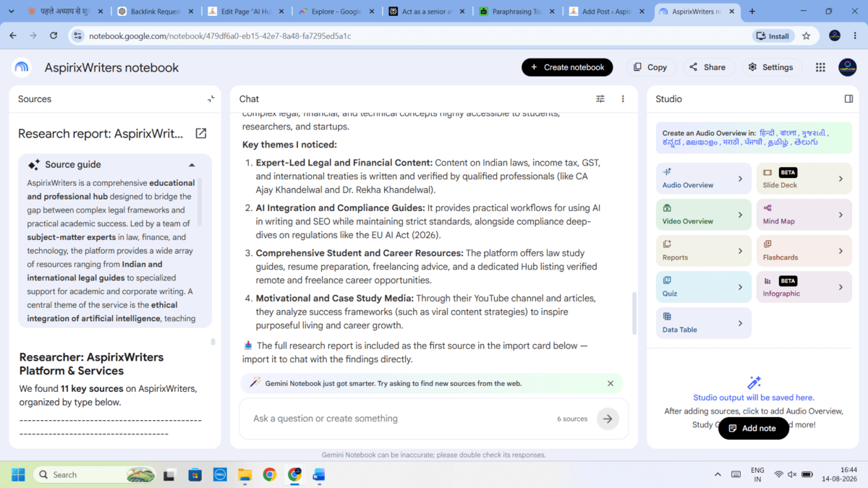Create Audio Overview tile
This screenshot has height=488, width=868.
click(x=703, y=179)
